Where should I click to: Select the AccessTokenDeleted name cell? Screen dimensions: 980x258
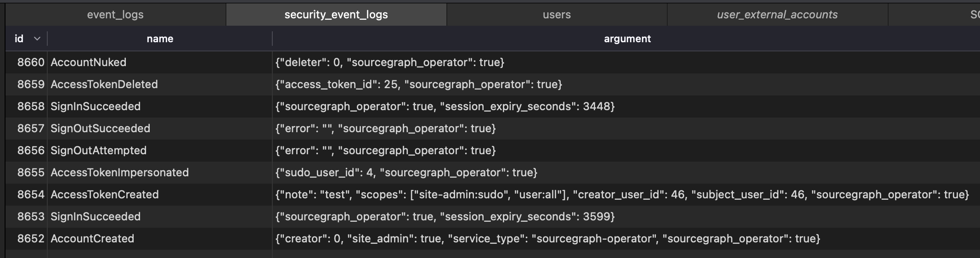104,84
